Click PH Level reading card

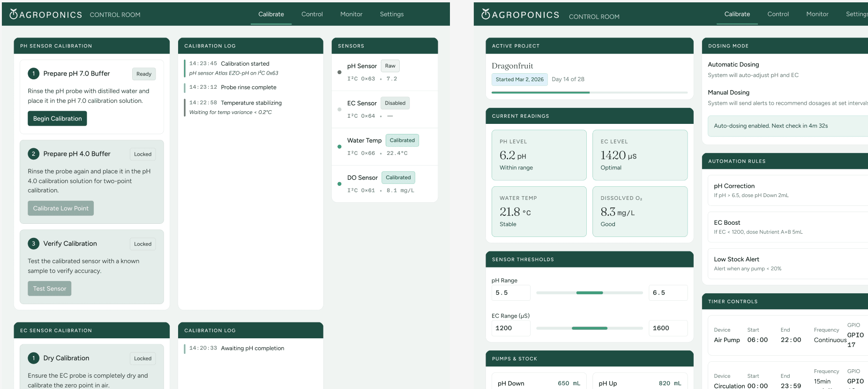[x=539, y=155]
